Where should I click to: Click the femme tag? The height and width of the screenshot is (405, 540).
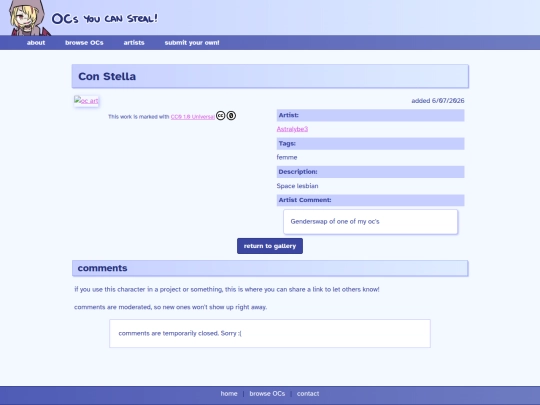[287, 157]
